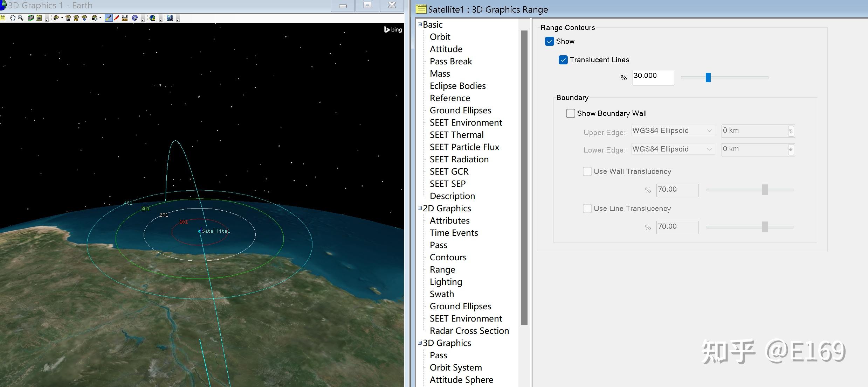
Task: Uncheck the Show range contours checkbox
Action: point(550,41)
